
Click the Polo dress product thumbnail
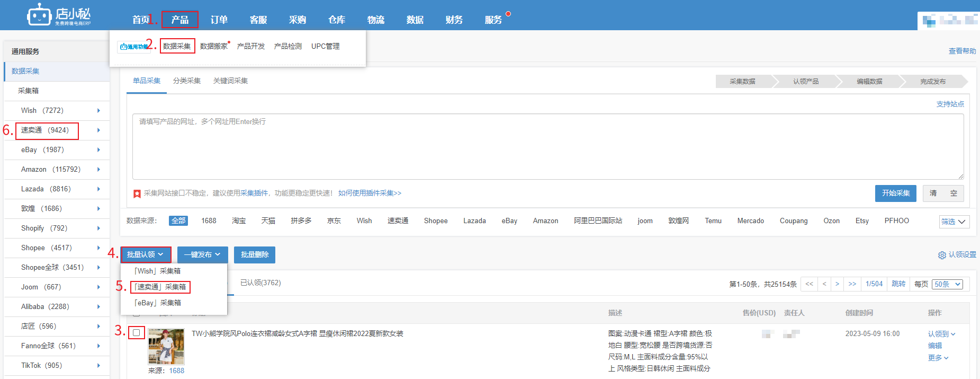[x=166, y=346]
